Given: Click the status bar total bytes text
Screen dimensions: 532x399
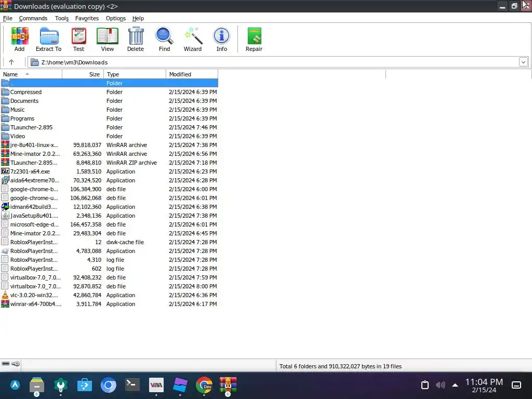Looking at the screenshot, I should point(340,366).
